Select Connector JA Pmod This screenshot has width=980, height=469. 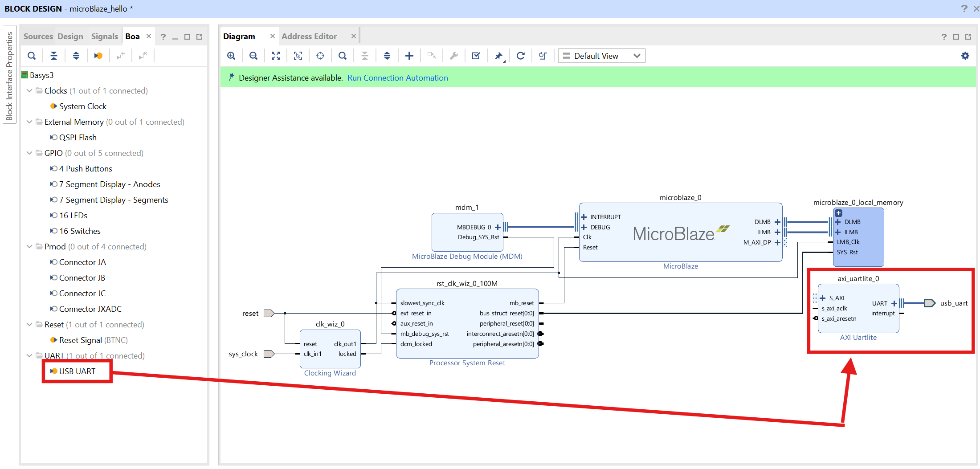coord(82,262)
